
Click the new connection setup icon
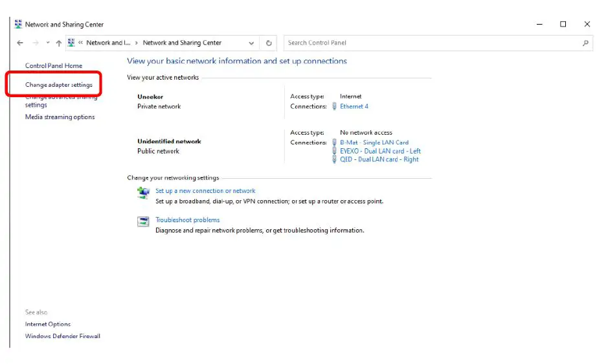tap(143, 192)
